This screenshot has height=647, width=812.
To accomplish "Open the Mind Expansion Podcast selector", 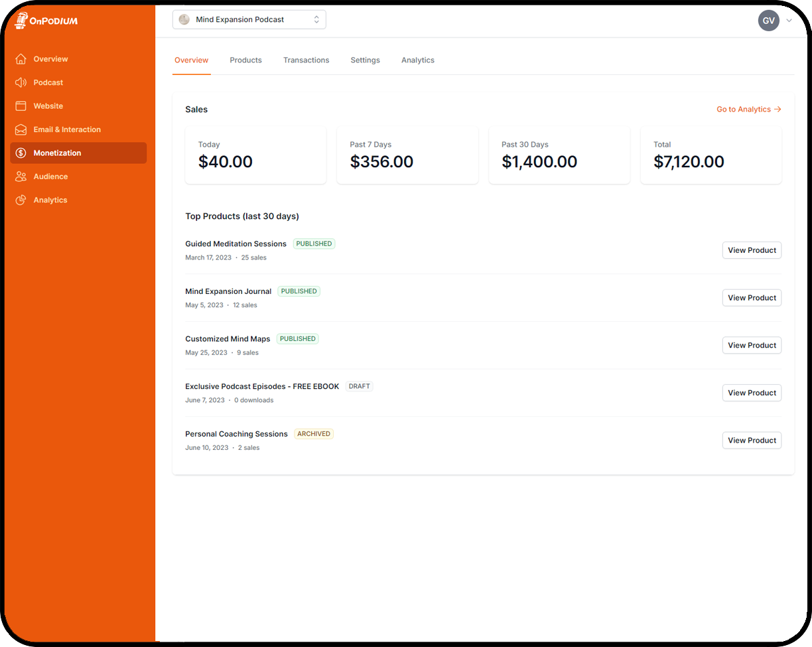I will 249,19.
